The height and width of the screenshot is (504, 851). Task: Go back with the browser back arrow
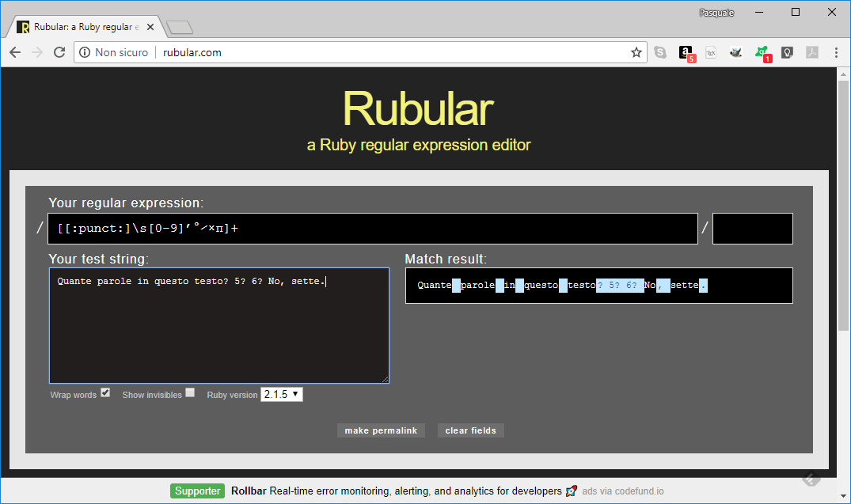[15, 52]
